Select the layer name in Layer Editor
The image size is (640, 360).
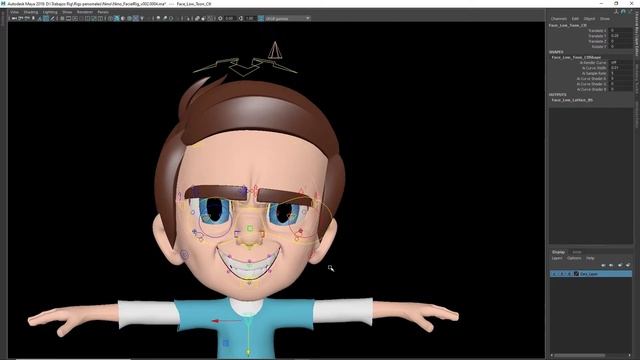tap(589, 274)
